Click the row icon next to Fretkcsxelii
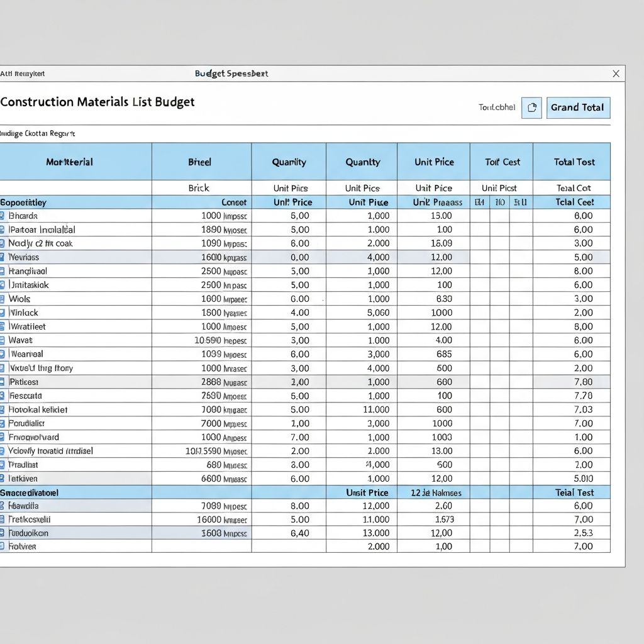Viewport: 644px width, 644px height. 3,519
